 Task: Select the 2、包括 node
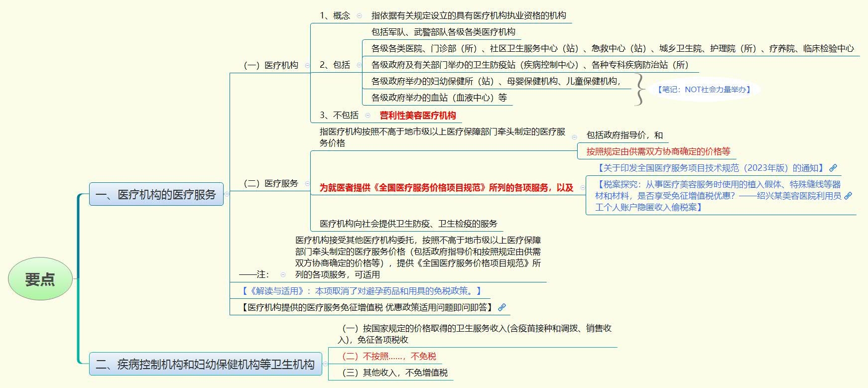click(335, 65)
